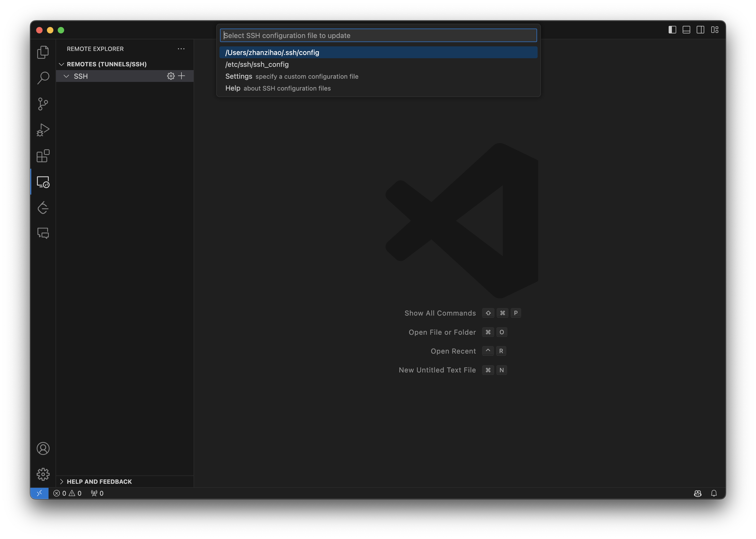Open the Manage gear at sidebar bottom

[43, 474]
